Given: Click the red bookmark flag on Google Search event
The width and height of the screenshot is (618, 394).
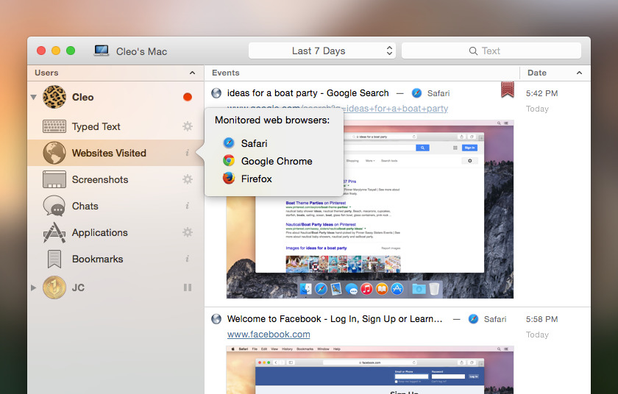Looking at the screenshot, I should (507, 90).
